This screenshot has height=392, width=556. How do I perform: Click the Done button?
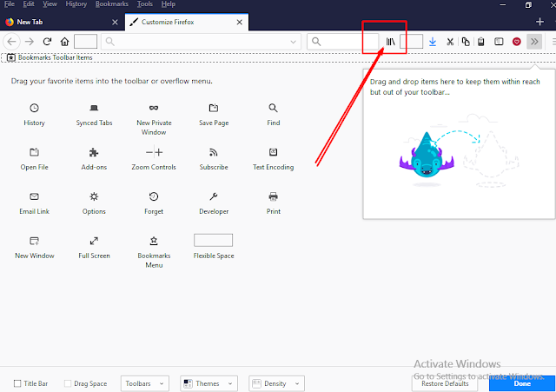522,383
